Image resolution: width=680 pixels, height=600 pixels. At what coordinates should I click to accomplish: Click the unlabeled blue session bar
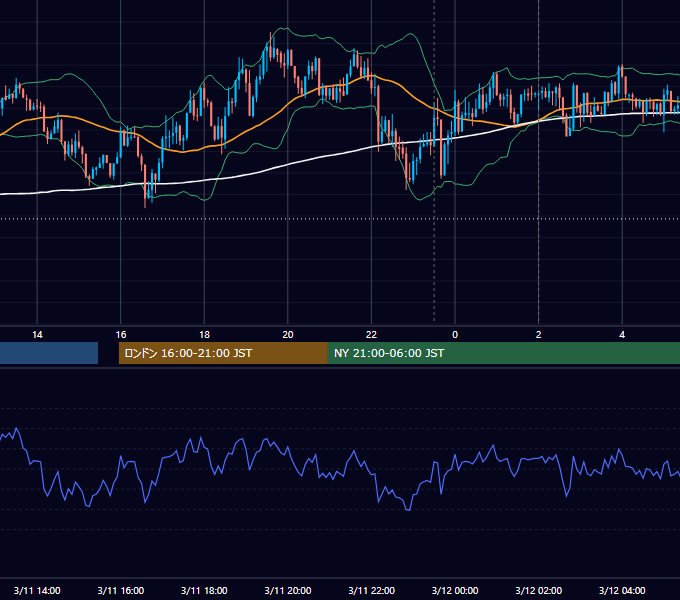[x=49, y=353]
